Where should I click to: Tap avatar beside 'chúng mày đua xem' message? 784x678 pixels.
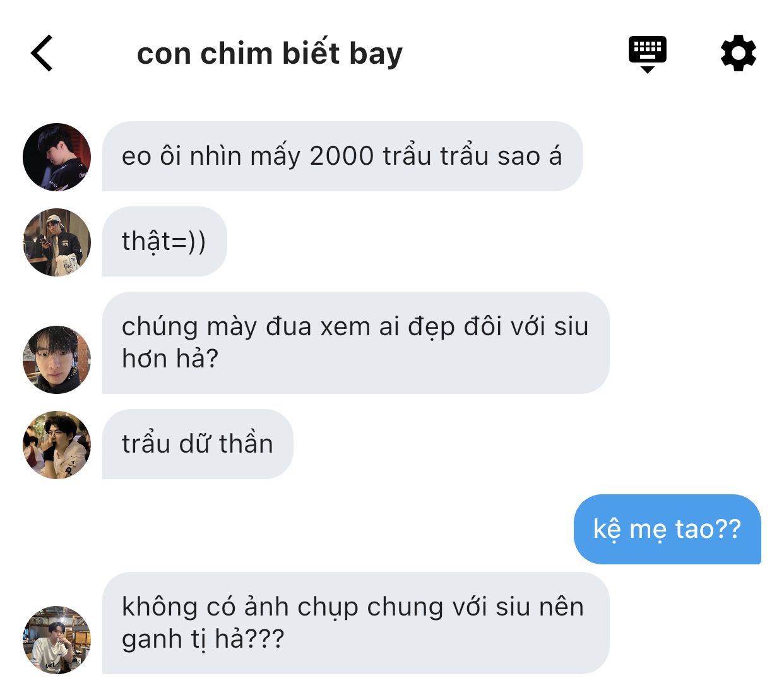[x=57, y=360]
